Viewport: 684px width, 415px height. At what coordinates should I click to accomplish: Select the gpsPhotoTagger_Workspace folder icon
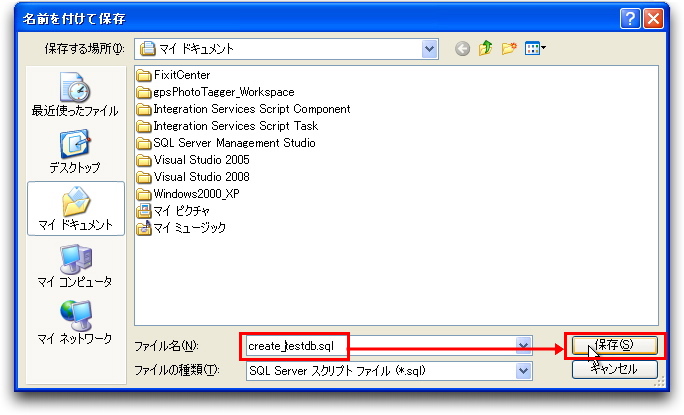(144, 93)
